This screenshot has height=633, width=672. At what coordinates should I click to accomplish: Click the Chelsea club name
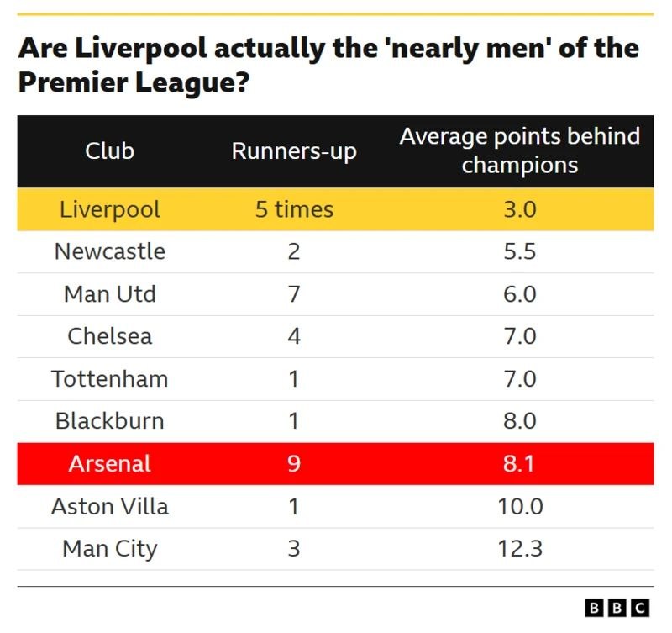(x=109, y=336)
